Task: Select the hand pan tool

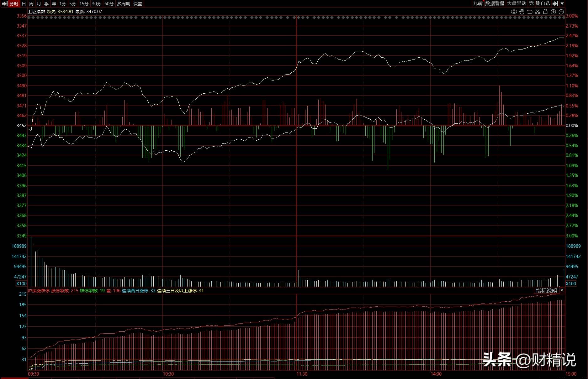Action: [x=522, y=12]
